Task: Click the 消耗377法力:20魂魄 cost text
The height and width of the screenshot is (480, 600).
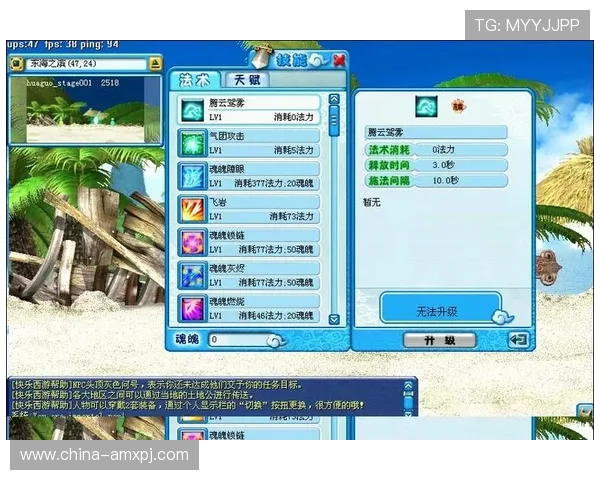Action: tap(274, 183)
